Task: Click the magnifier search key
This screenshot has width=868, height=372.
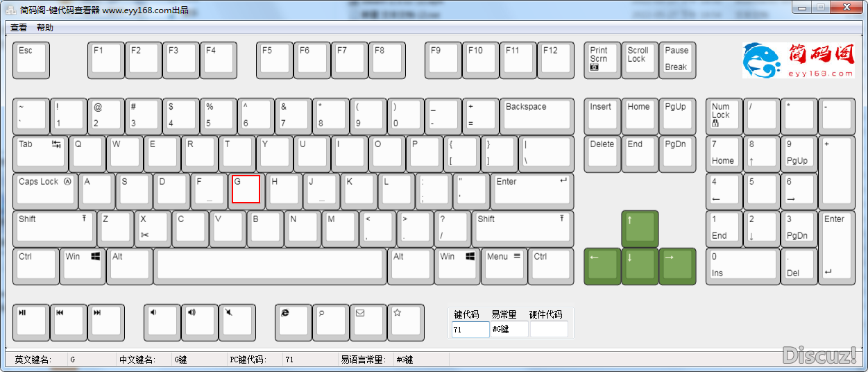Action: point(330,322)
